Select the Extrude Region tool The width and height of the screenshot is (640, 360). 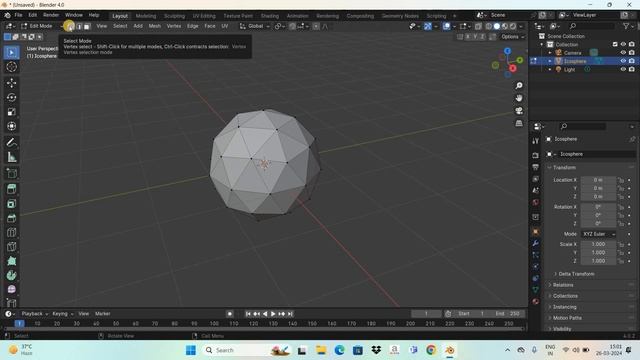11,189
